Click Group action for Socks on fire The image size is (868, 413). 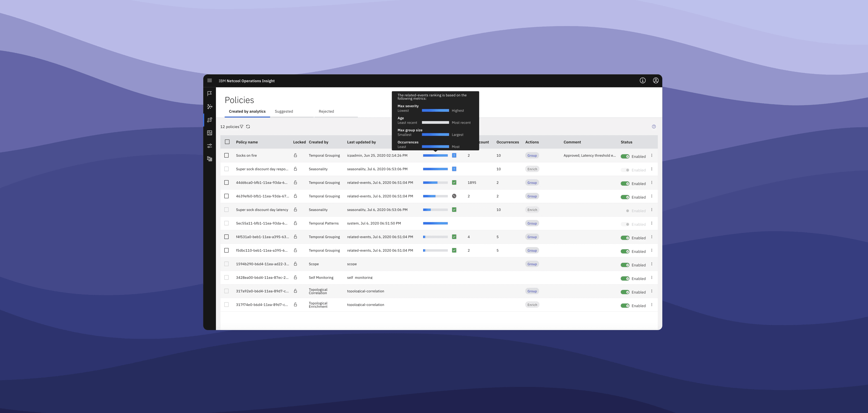click(532, 156)
